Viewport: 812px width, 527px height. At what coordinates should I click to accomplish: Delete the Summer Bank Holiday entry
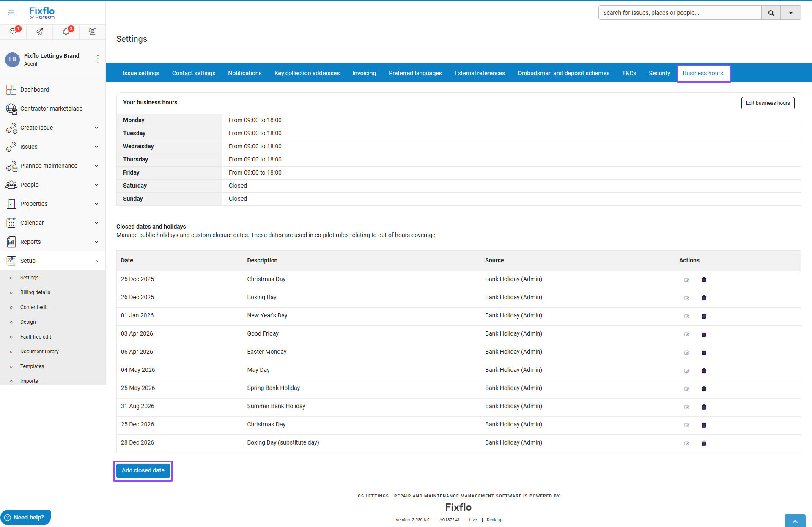pos(704,407)
